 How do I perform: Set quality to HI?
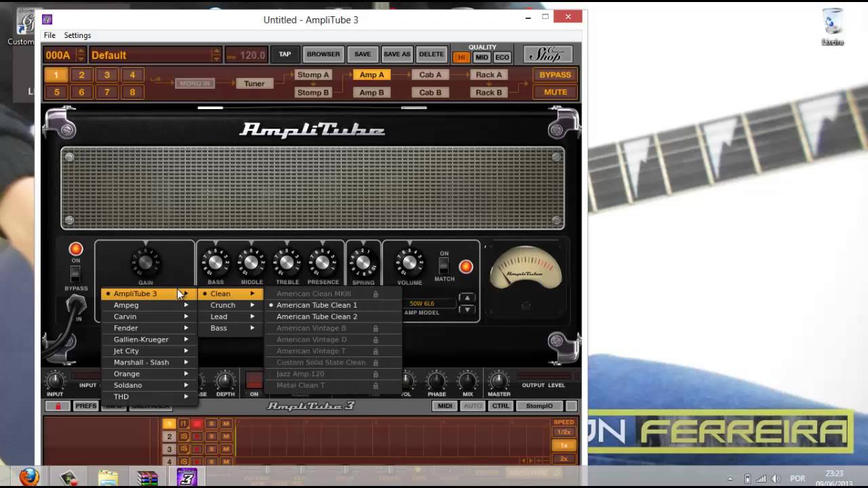point(461,58)
